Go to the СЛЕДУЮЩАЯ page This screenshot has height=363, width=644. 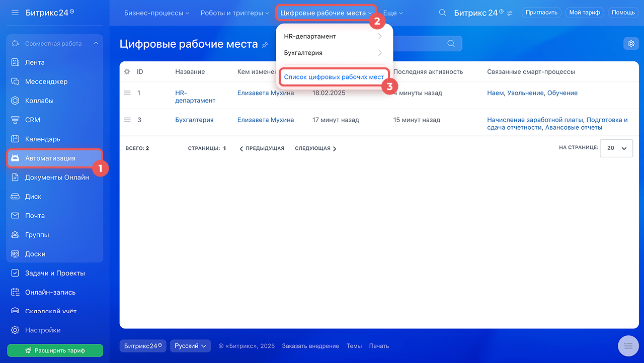(x=315, y=148)
